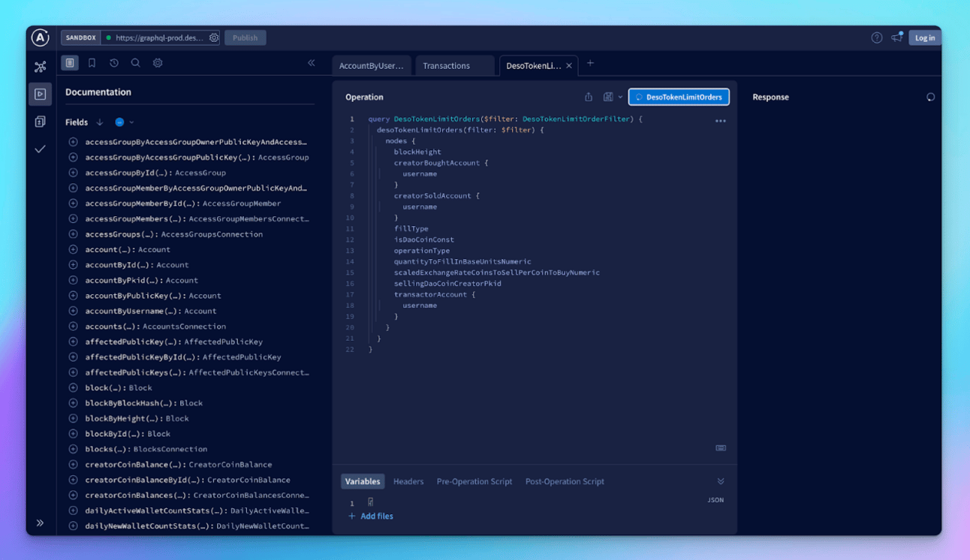Expand the left navigation sidebar
Viewport: 970px width, 560px height.
[41, 522]
